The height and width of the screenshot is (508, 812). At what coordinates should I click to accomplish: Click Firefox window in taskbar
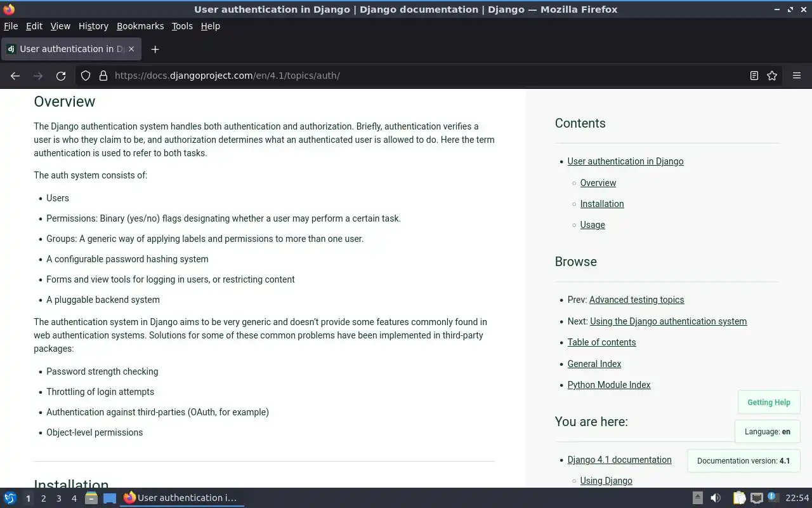click(182, 498)
